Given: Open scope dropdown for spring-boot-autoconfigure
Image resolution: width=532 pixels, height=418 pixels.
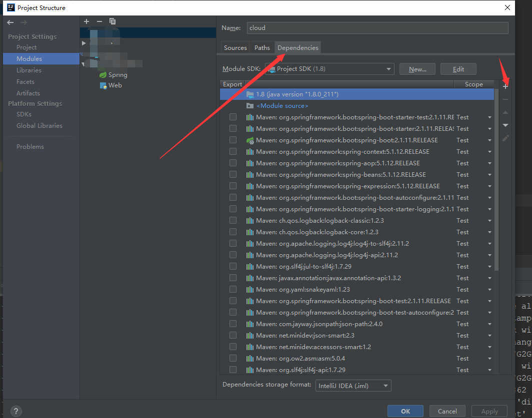Looking at the screenshot, I should click(489, 198).
